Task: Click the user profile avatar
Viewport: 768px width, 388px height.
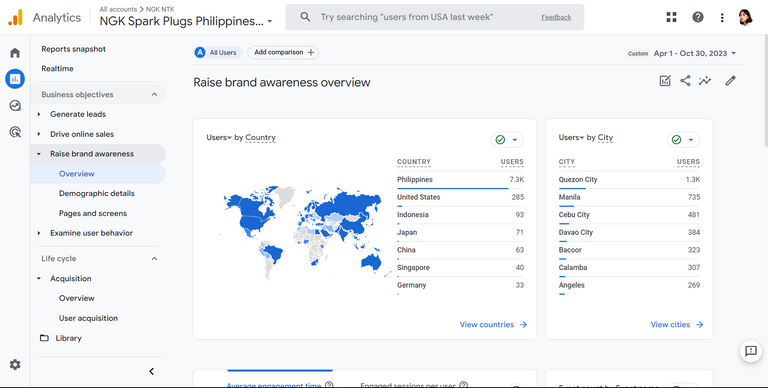Action: click(x=745, y=17)
